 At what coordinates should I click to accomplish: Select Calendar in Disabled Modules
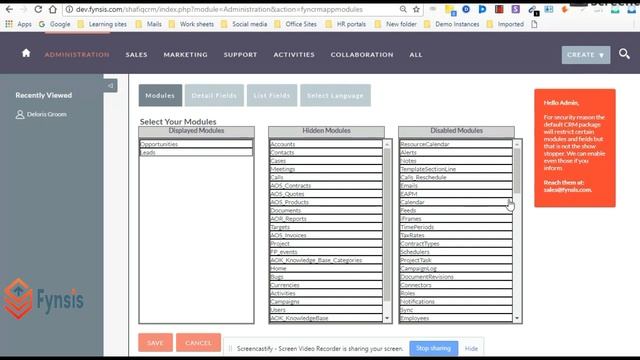coord(456,202)
